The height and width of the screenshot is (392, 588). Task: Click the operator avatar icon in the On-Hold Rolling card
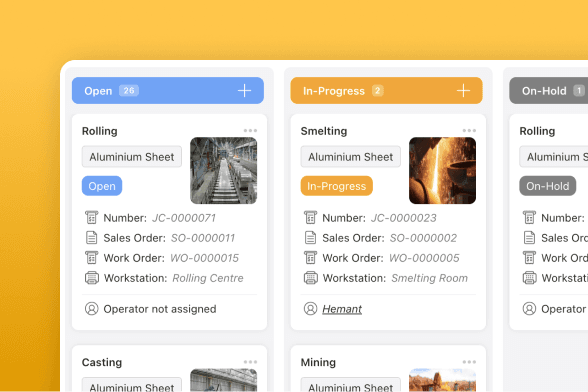[x=530, y=309]
